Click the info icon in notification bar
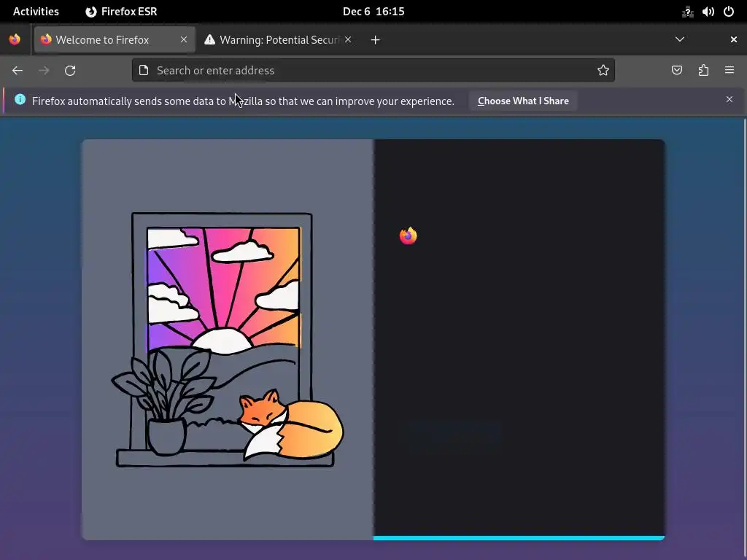The height and width of the screenshot is (560, 747). [x=20, y=99]
